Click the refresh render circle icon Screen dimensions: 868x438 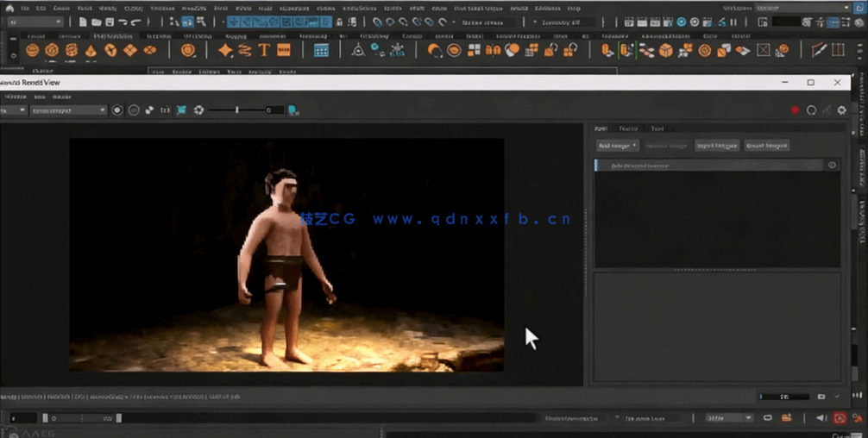tap(811, 110)
